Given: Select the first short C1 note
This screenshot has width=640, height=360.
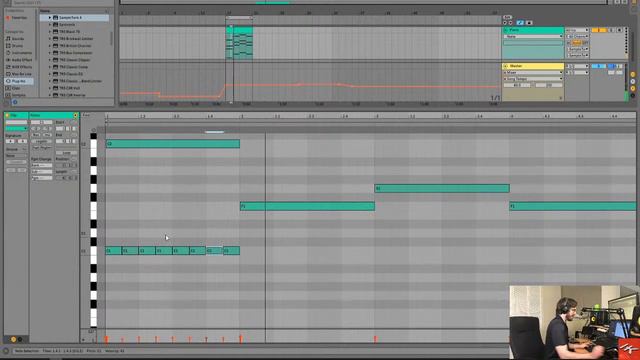Looking at the screenshot, I should tap(114, 251).
